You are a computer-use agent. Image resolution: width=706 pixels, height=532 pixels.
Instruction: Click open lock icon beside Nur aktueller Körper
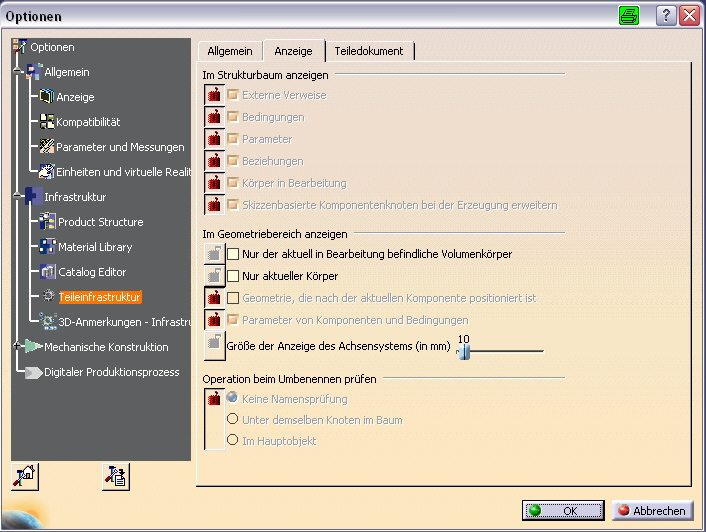click(x=214, y=275)
